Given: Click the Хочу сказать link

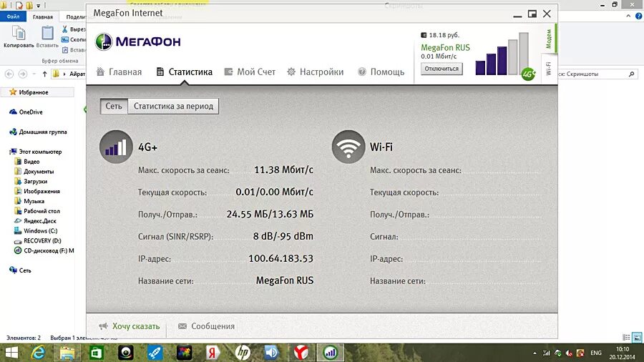Looking at the screenshot, I should [x=130, y=326].
